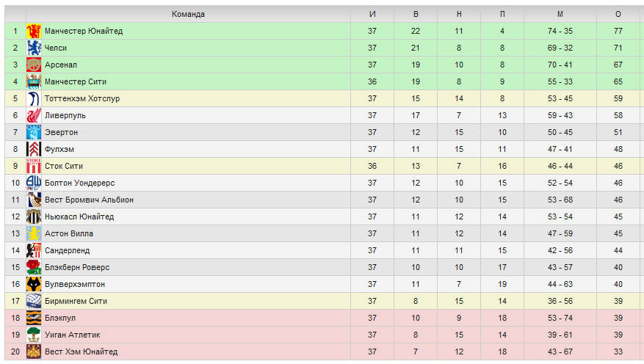
Task: Click the Manchester United club crest
Action: pos(34,31)
